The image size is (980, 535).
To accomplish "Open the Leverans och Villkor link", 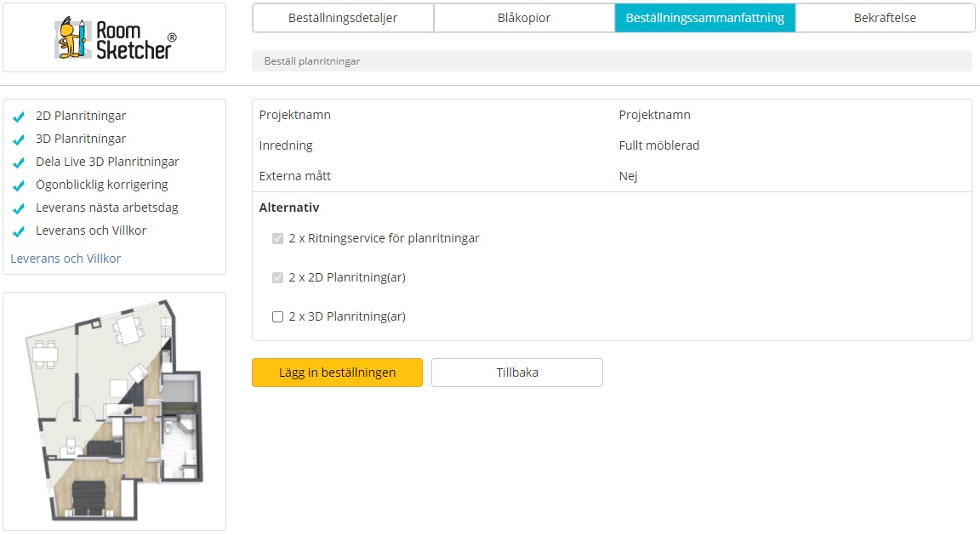I will point(66,259).
